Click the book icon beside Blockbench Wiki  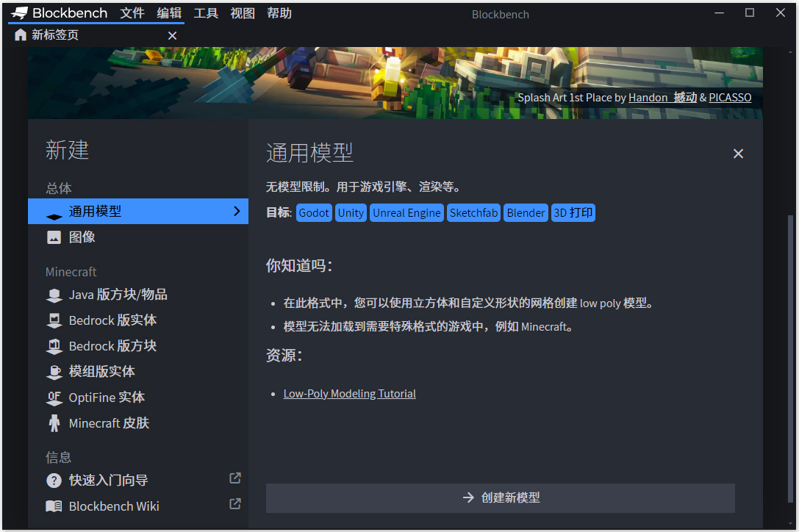click(54, 506)
